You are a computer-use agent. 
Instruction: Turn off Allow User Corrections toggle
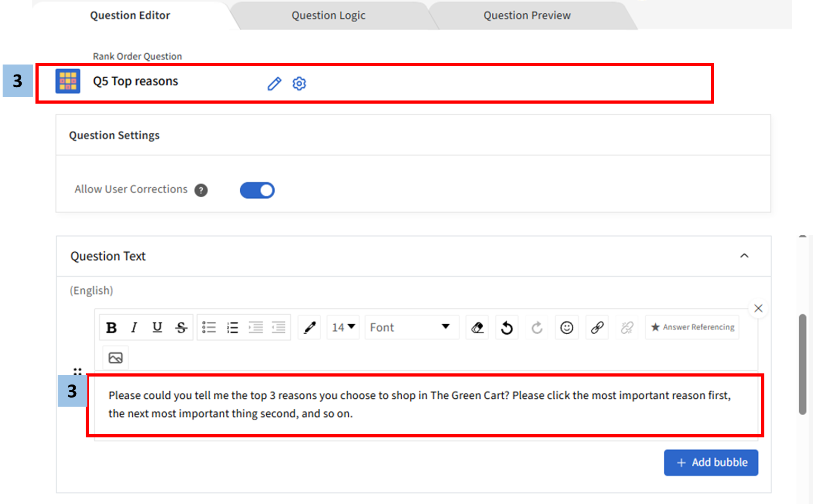click(x=257, y=190)
